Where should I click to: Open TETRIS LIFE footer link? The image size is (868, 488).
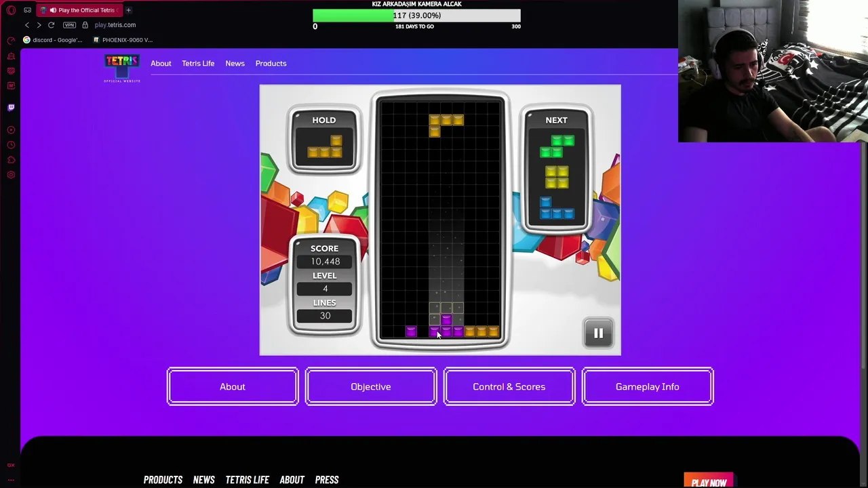(247, 480)
